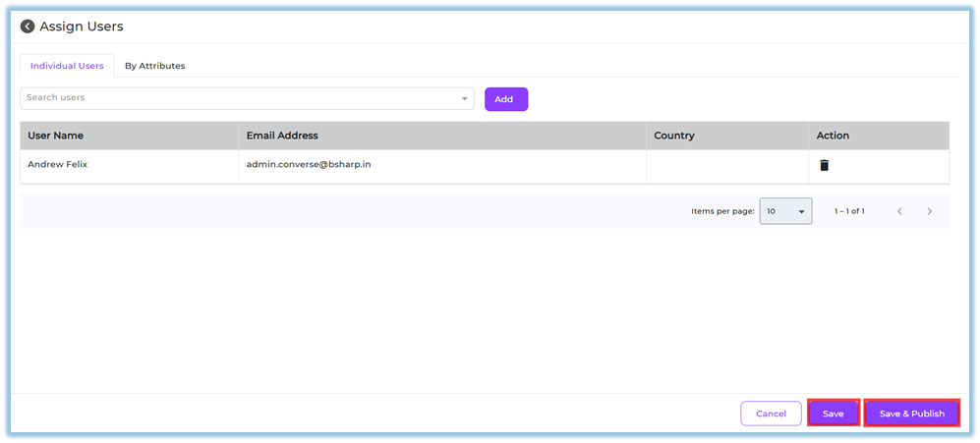Select the Andrew Felix name cell
This screenshot has height=443, width=980.
point(57,164)
